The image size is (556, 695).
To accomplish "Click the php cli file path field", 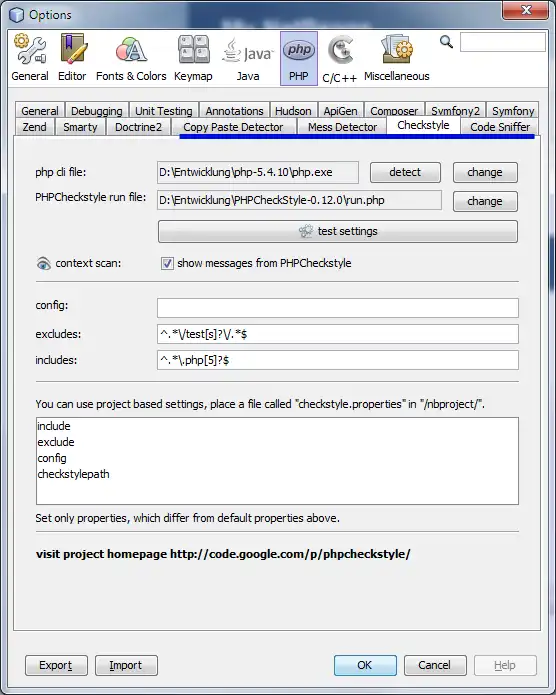I will (x=258, y=172).
